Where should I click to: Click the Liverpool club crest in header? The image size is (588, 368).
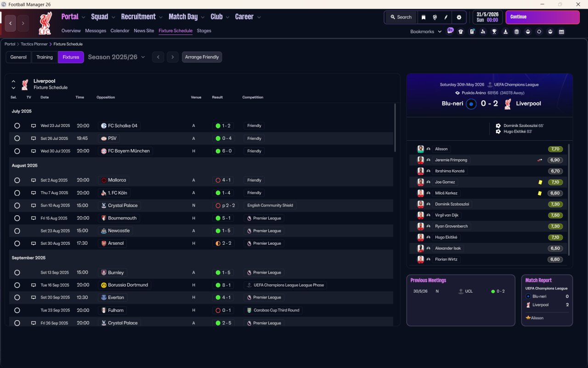45,23
